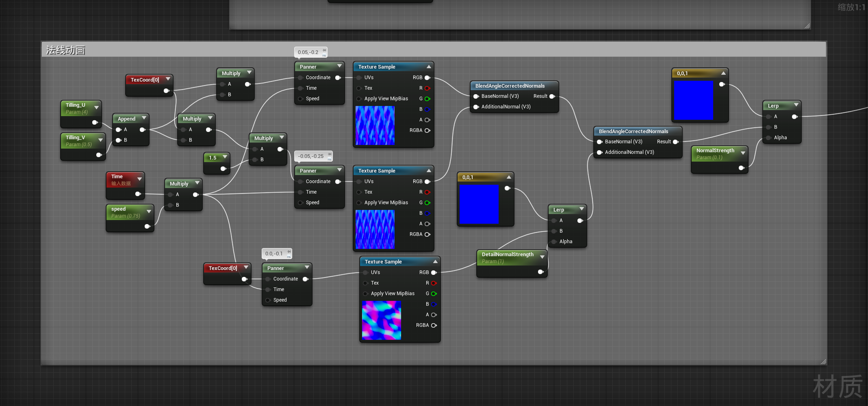
Task: Expand the DetailNormalStrength node arrow
Action: 542,257
